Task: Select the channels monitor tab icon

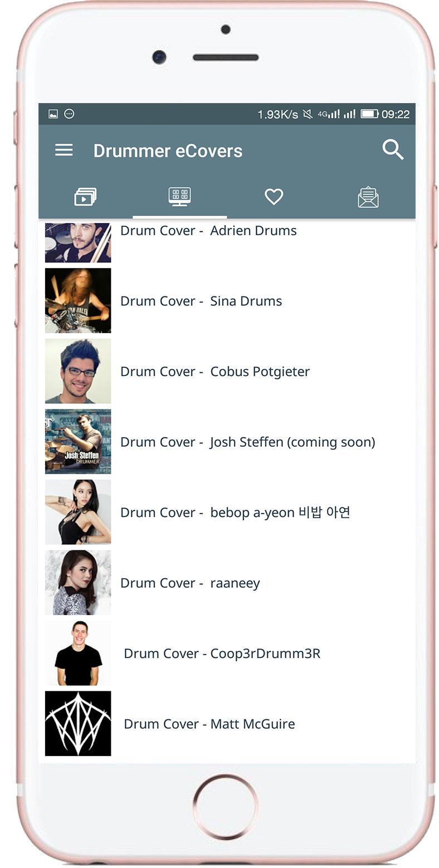Action: (x=179, y=197)
